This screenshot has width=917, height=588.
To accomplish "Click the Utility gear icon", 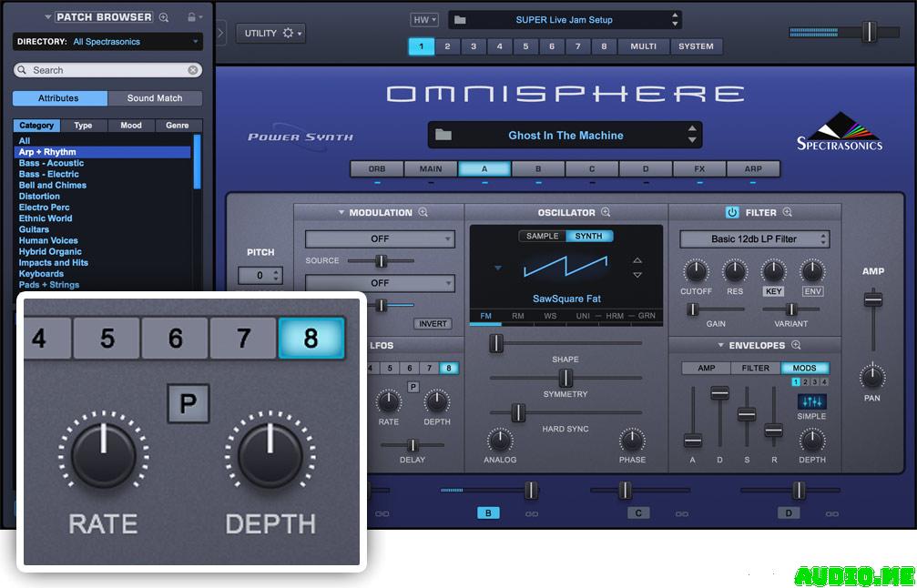I will click(x=288, y=34).
